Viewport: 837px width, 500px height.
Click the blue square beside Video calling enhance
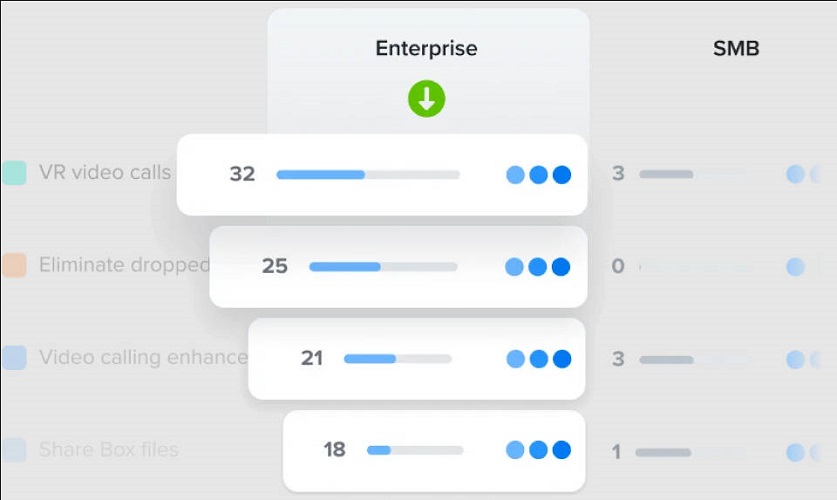14,357
